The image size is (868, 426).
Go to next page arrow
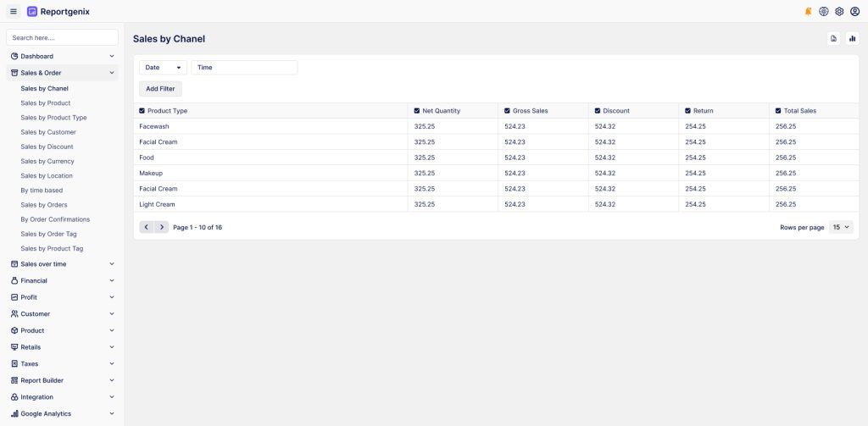161,227
